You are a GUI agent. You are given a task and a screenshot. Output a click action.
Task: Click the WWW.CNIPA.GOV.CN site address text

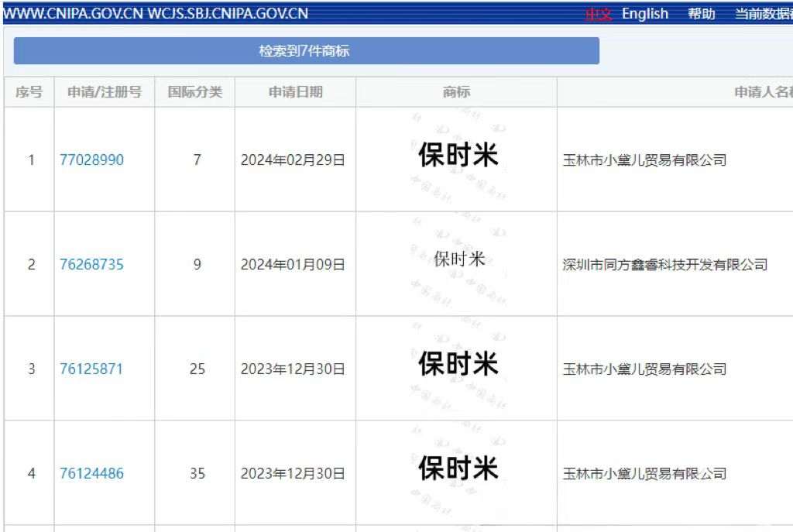[74, 14]
